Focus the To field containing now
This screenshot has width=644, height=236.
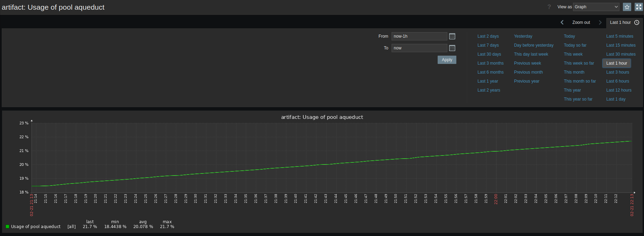pos(419,48)
